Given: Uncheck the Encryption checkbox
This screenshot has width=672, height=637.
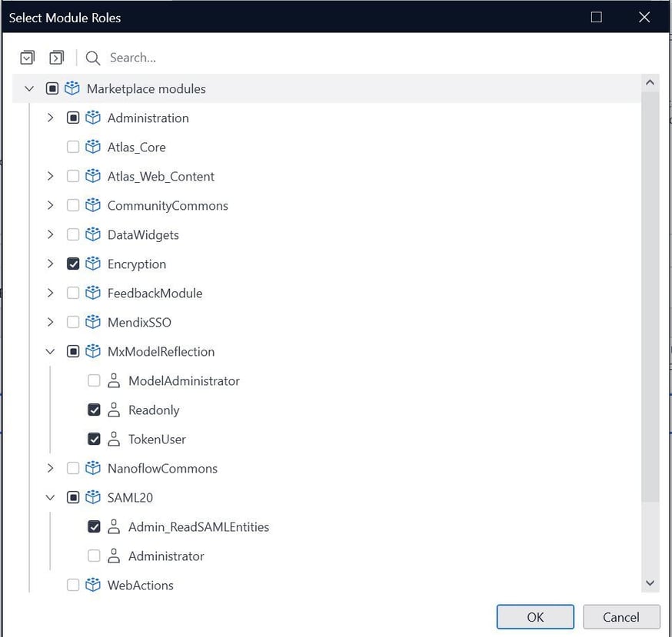Looking at the screenshot, I should click(73, 264).
